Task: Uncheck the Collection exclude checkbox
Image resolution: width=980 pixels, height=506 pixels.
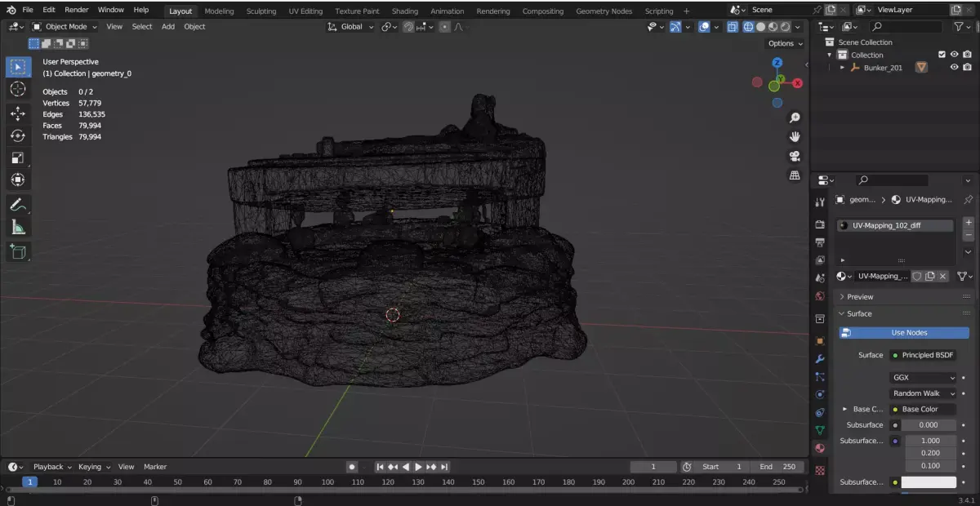Action: 942,55
